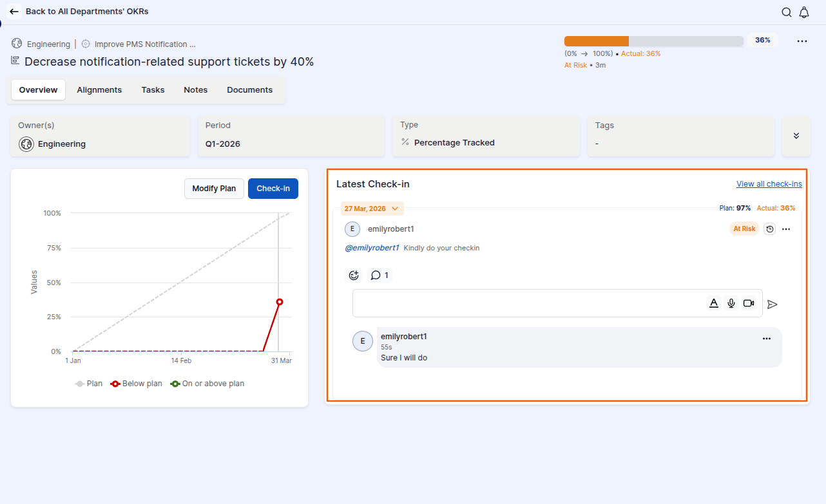Add an emoji reaction to check-in
Image resolution: width=826 pixels, height=504 pixels.
[x=354, y=275]
